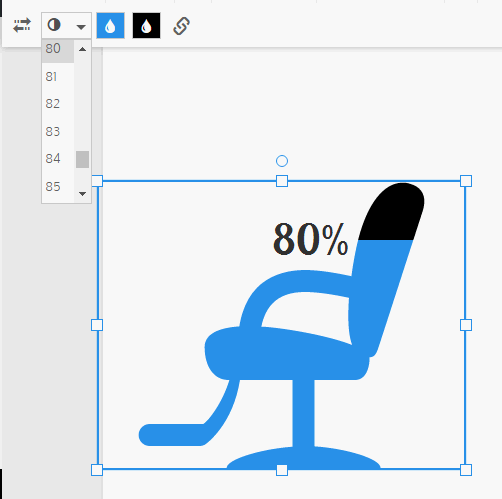Screen dimensions: 502x499
Task: Click the right-middle resize handle of the selection
Action: (x=466, y=325)
